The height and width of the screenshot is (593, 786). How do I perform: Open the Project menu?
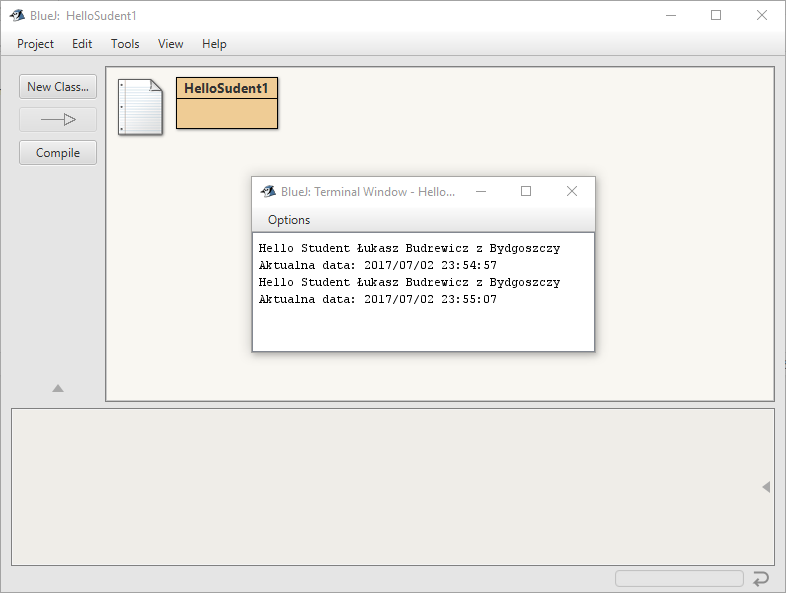35,44
